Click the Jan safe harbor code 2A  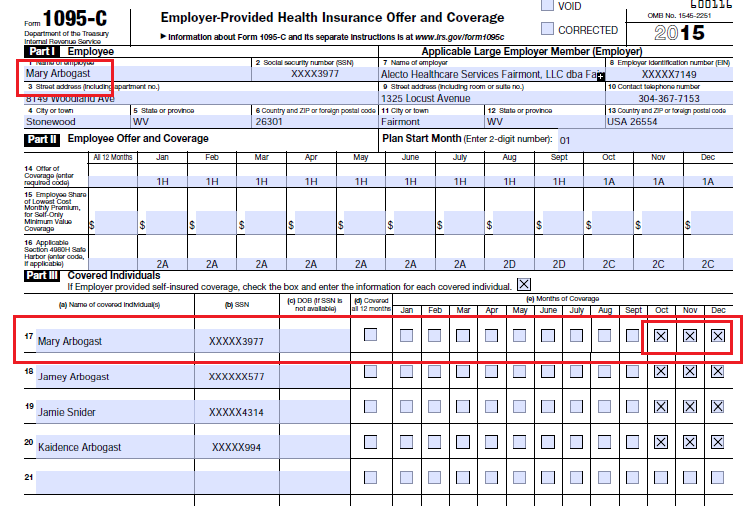pyautogui.click(x=162, y=264)
